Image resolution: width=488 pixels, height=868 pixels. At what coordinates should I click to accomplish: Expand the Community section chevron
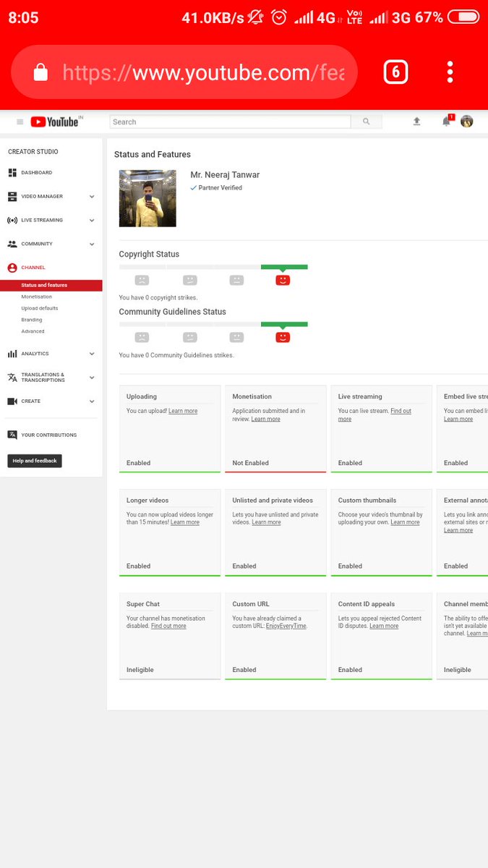click(x=92, y=244)
